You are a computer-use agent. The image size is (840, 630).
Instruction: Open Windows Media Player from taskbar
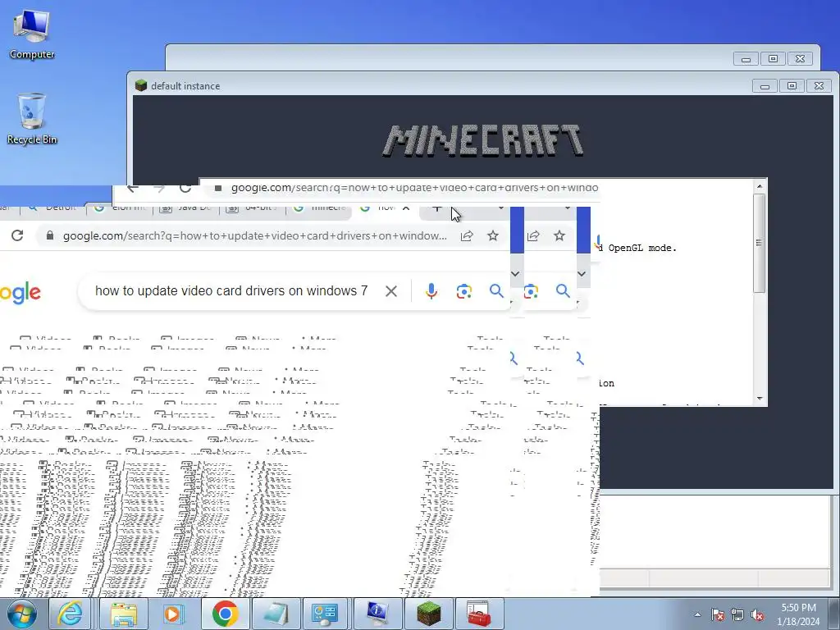click(x=173, y=614)
